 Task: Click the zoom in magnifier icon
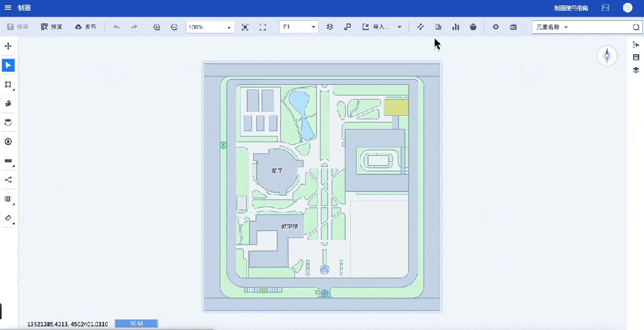coord(157,27)
